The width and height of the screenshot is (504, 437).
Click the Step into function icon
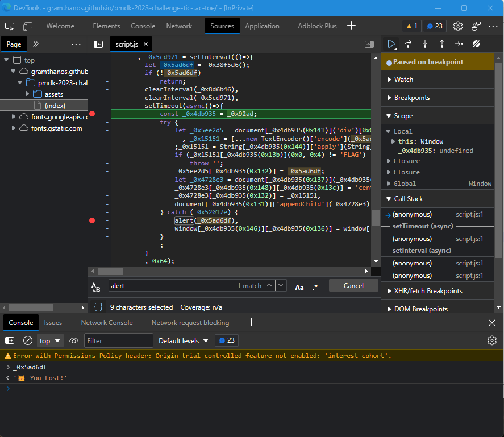[x=425, y=44]
